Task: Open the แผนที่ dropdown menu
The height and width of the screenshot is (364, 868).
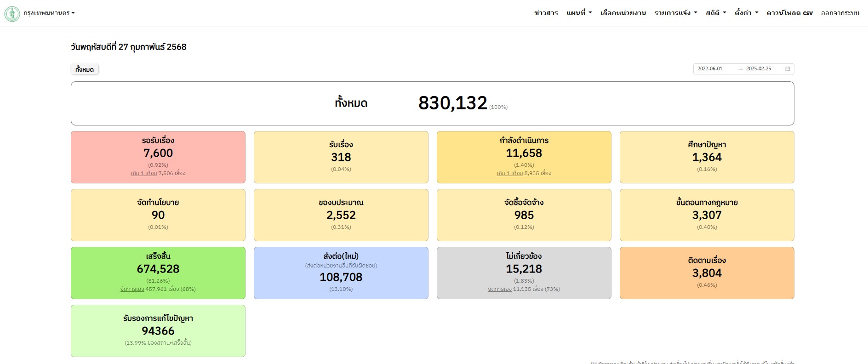Action: [x=579, y=13]
